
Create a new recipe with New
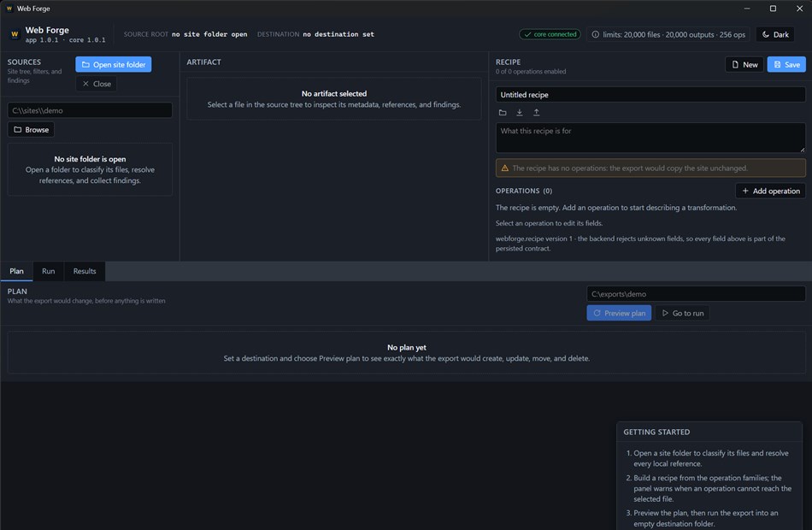click(744, 64)
